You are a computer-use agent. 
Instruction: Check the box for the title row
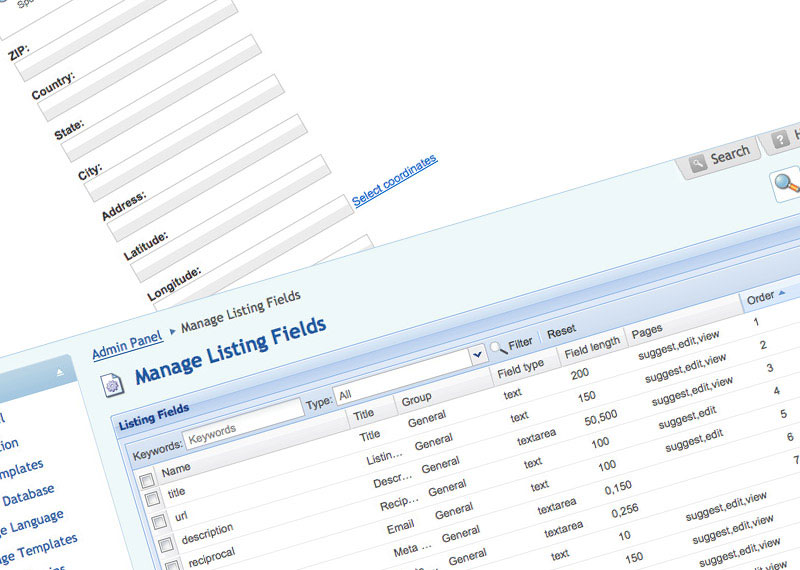152,499
